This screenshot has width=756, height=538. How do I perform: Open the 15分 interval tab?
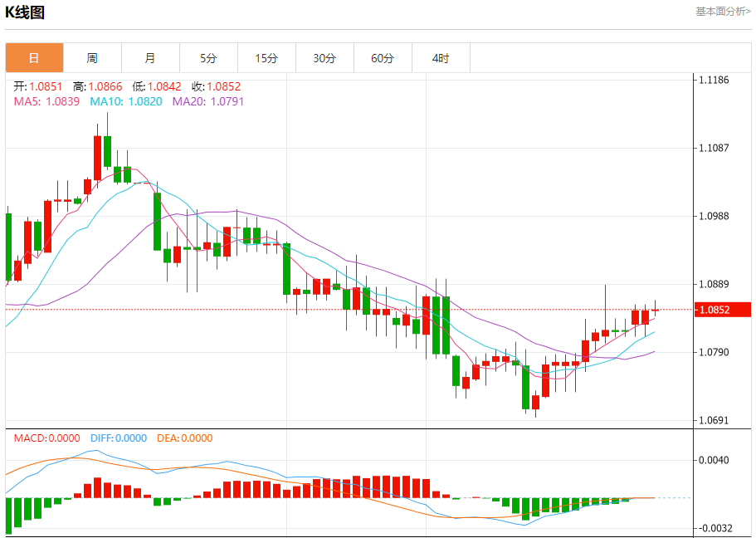click(x=266, y=58)
